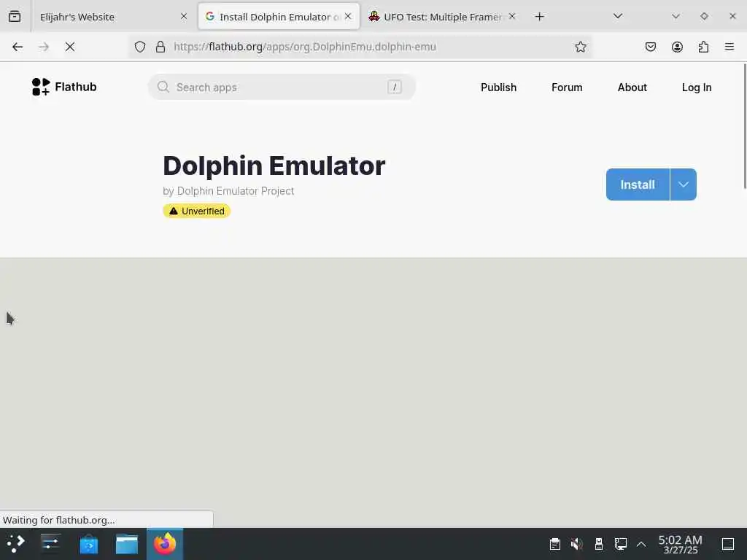The height and width of the screenshot is (560, 747).
Task: Open the extensions puzzle icon
Action: [x=703, y=47]
